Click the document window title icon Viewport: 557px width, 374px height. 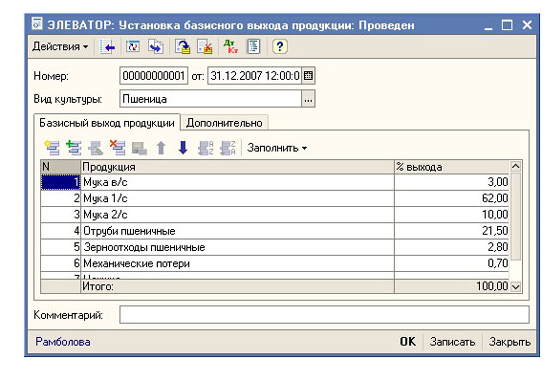37,24
